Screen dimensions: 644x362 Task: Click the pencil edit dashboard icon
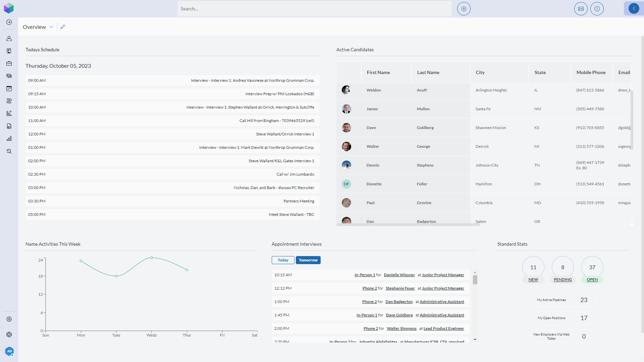point(63,27)
